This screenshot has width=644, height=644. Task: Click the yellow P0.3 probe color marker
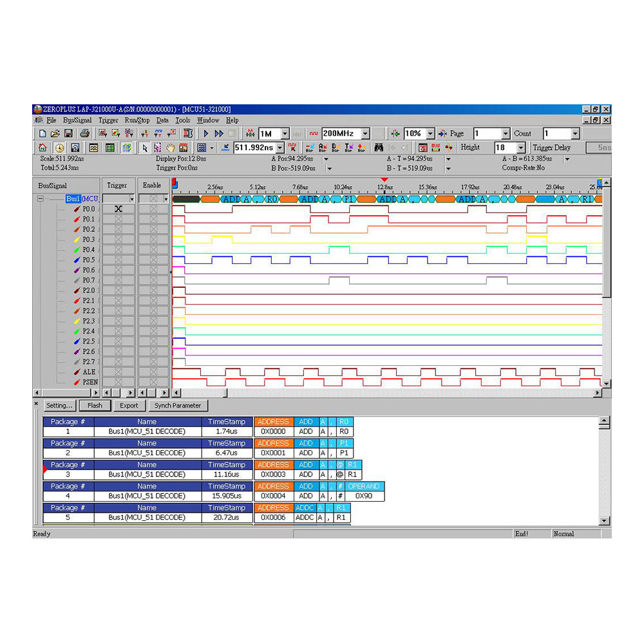point(77,240)
